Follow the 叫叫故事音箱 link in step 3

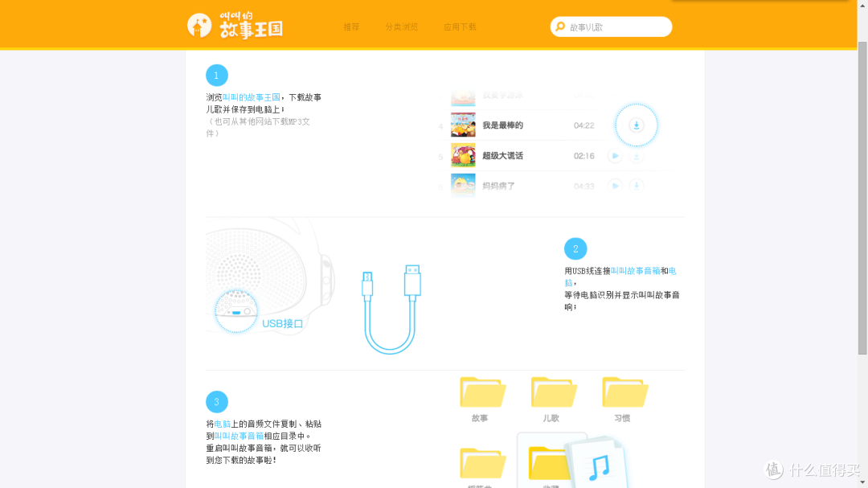tap(239, 436)
